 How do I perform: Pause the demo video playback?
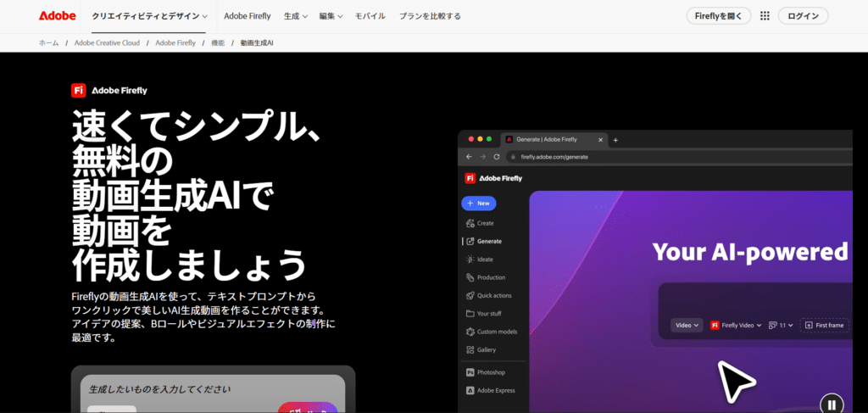[x=832, y=405]
